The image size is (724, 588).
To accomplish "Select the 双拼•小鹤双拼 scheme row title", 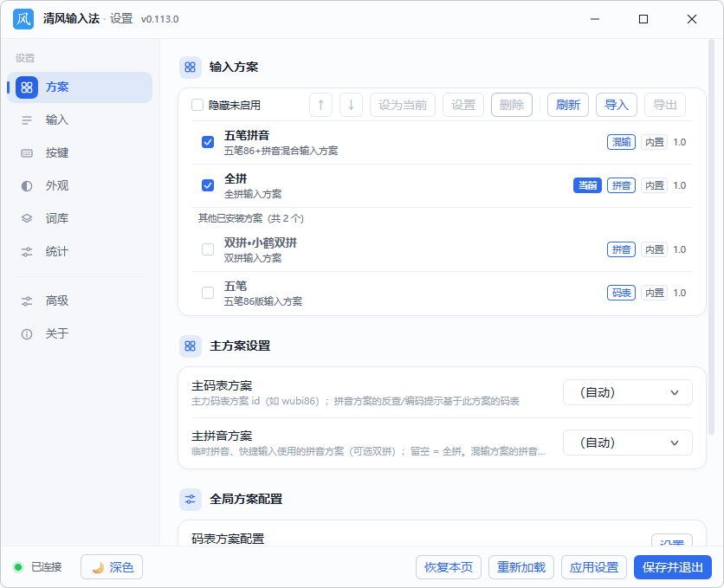I will (261, 243).
